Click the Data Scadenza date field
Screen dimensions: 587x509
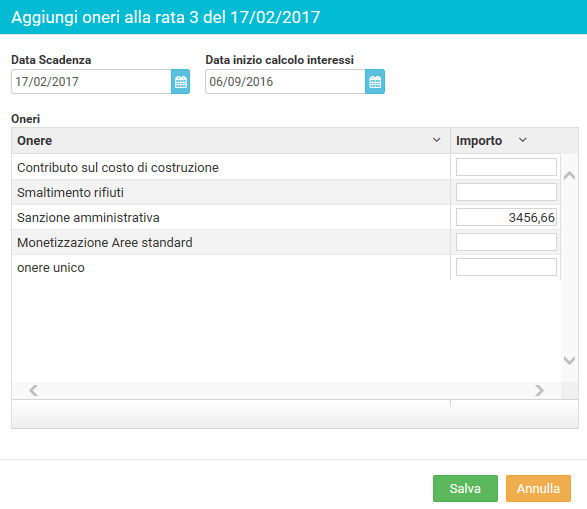(91, 82)
